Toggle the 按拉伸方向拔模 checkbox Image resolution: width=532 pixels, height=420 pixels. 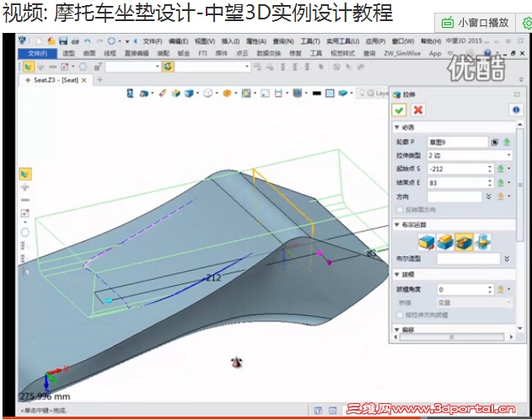pos(400,315)
